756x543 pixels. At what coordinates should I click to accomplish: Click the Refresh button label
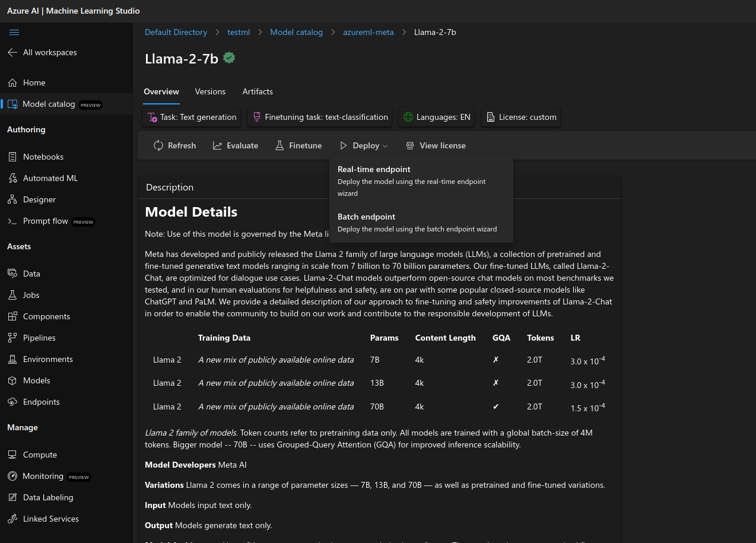[x=182, y=145]
